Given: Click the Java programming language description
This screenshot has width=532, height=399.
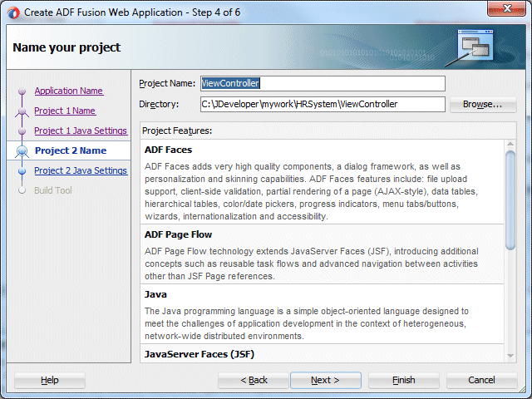Looking at the screenshot, I should [307, 323].
